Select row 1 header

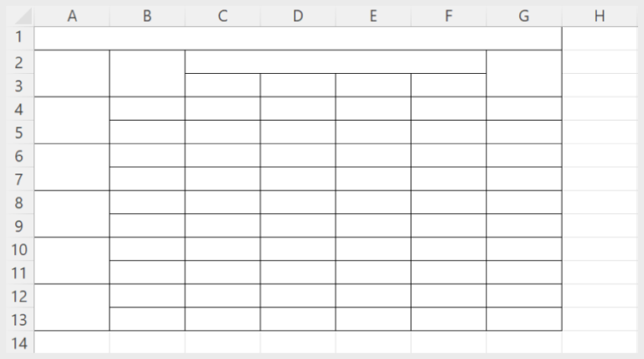(x=20, y=39)
